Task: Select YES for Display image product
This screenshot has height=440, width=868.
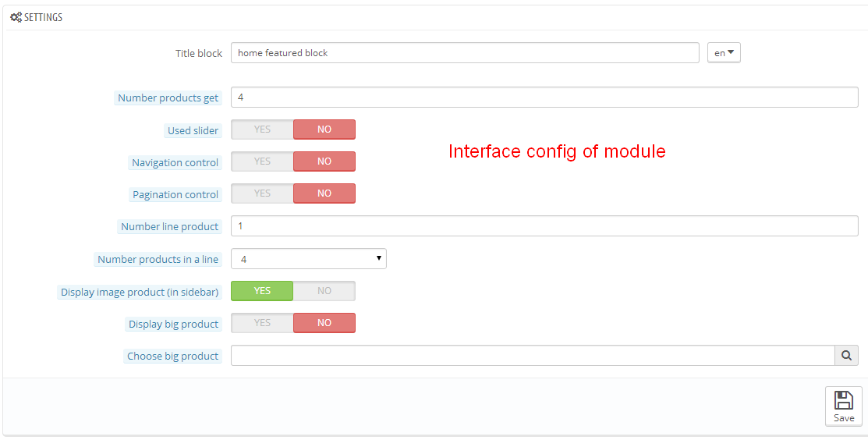Action: pos(262,291)
